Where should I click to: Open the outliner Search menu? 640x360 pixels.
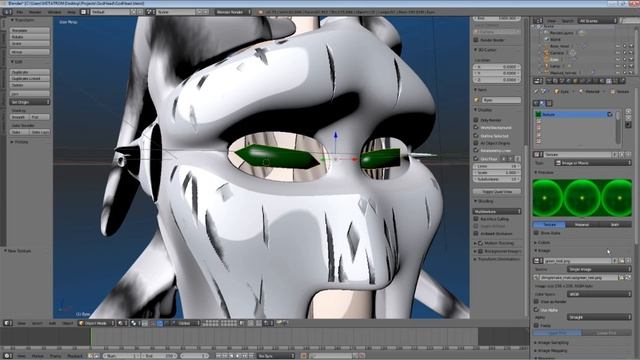coord(567,20)
